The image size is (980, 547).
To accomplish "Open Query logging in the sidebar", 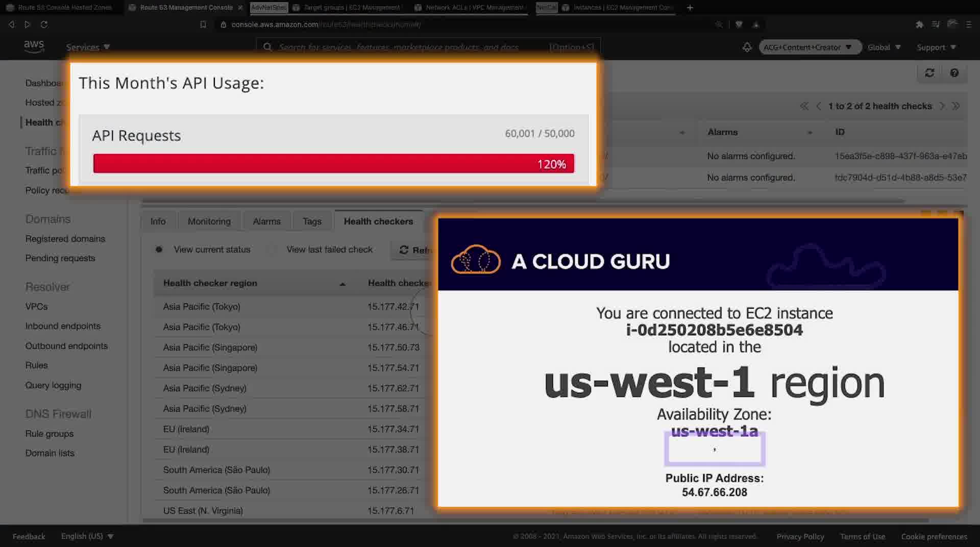I will tap(53, 385).
